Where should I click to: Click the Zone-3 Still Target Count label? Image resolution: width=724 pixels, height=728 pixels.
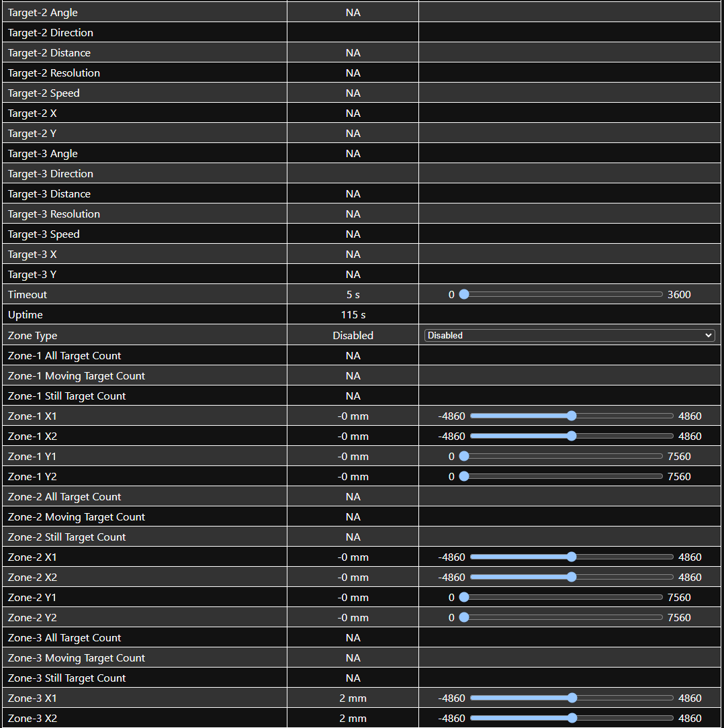click(66, 678)
